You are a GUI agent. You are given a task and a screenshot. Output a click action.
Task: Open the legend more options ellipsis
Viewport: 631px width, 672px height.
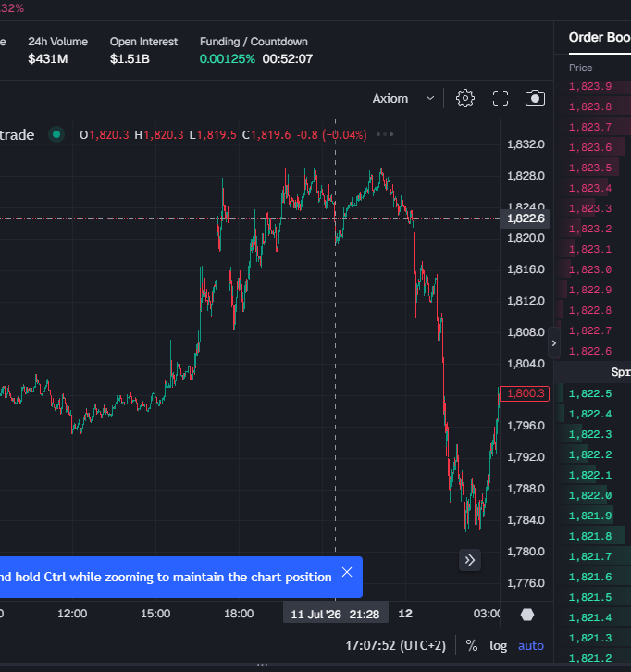(385, 134)
